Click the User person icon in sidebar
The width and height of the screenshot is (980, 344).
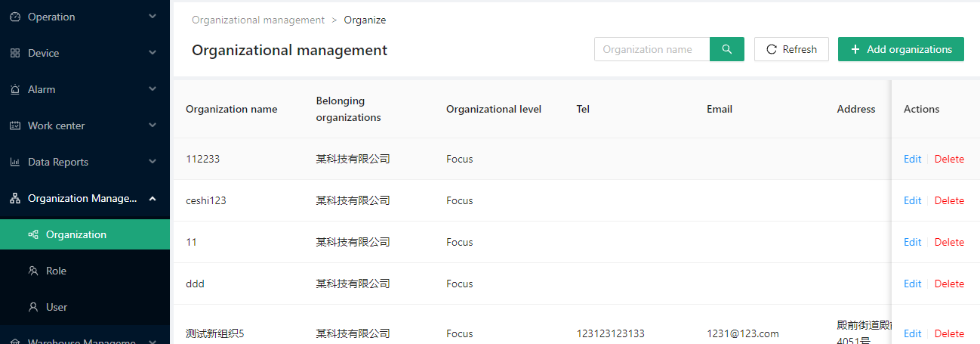pyautogui.click(x=33, y=307)
